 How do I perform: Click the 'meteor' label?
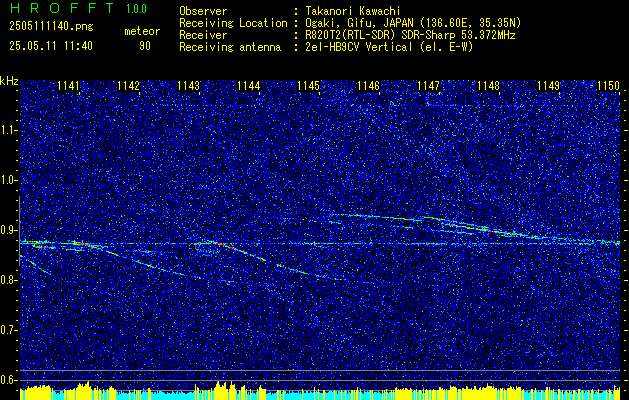coord(142,31)
